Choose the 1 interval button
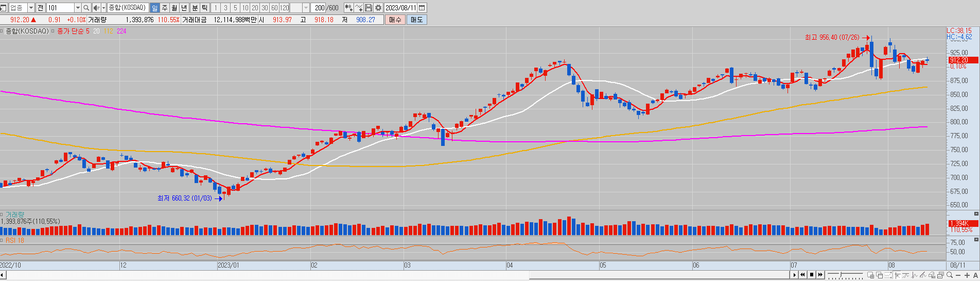This screenshot has height=281, width=980. [216, 8]
